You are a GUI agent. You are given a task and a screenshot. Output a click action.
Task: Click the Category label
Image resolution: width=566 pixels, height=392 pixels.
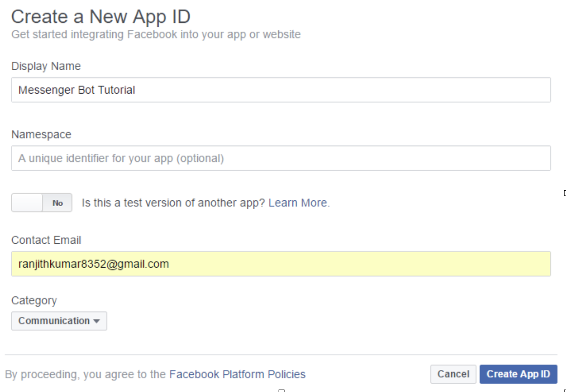[34, 300]
